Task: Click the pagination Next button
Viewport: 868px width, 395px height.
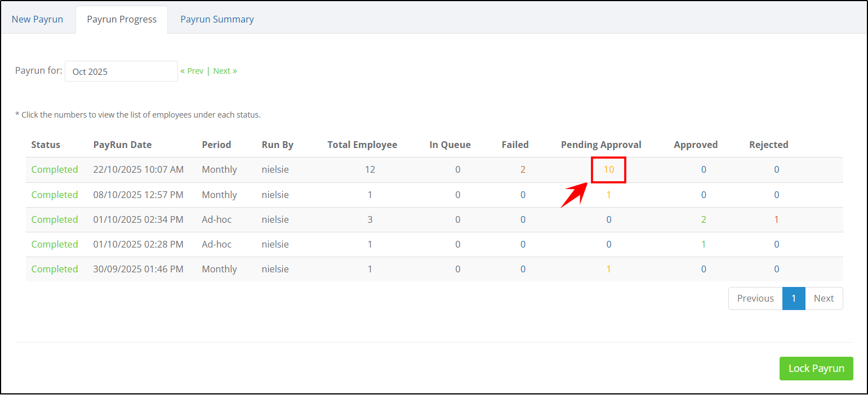Action: [824, 299]
